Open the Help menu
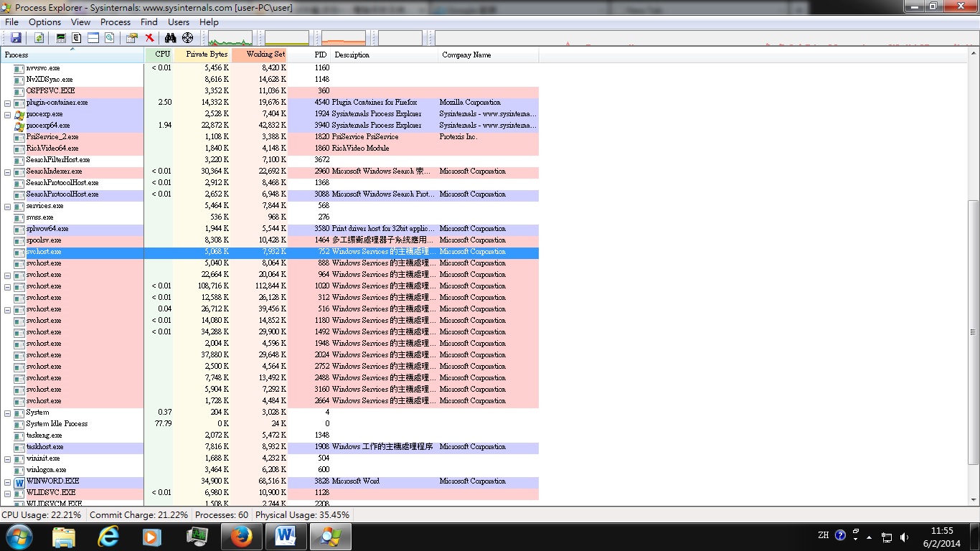The image size is (980, 551). click(x=209, y=22)
